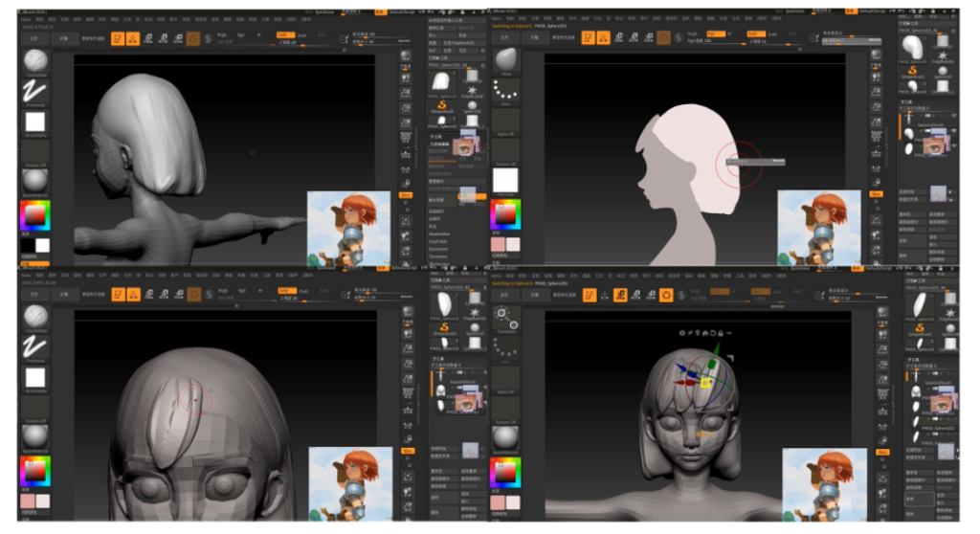
Task: Click Texture Off slot in top-left screenshot
Action: (x=35, y=152)
